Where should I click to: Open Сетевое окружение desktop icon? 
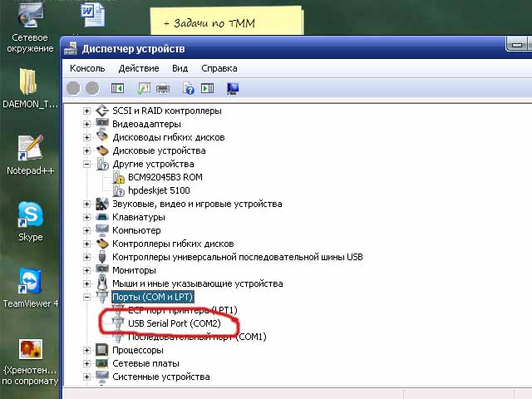[30, 27]
